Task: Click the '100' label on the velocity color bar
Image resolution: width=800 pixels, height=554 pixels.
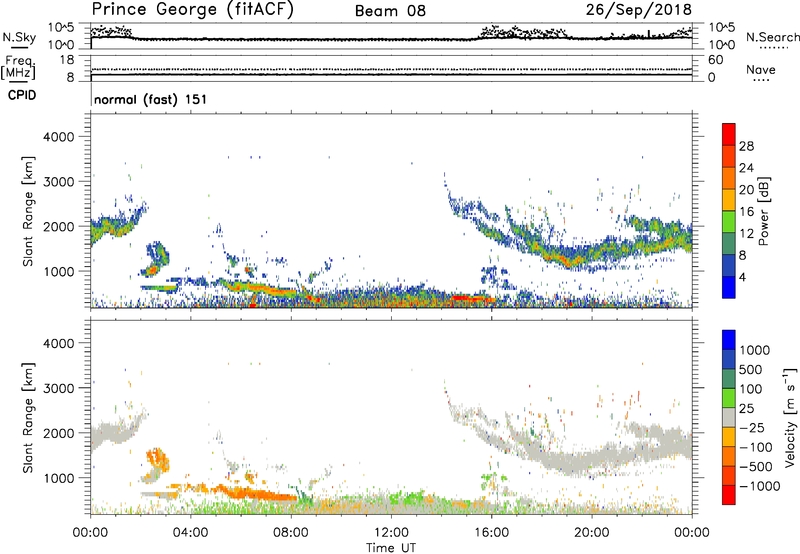Action: (751, 389)
